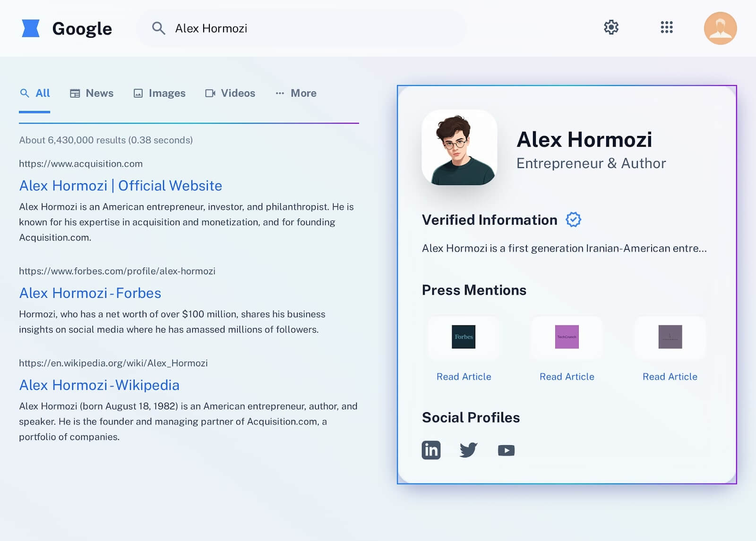Expand the More search options
The height and width of the screenshot is (541, 756).
[x=296, y=93]
